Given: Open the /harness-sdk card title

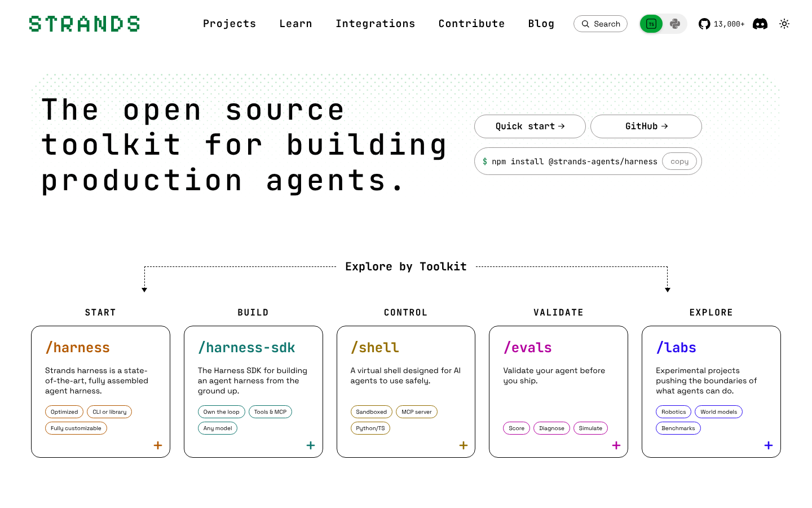Looking at the screenshot, I should 246,348.
